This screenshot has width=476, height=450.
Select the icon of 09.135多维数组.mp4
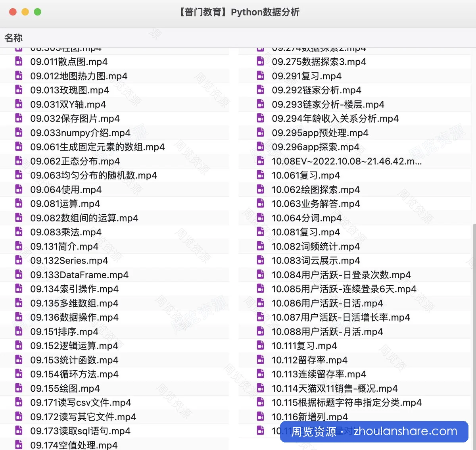pyautogui.click(x=19, y=303)
